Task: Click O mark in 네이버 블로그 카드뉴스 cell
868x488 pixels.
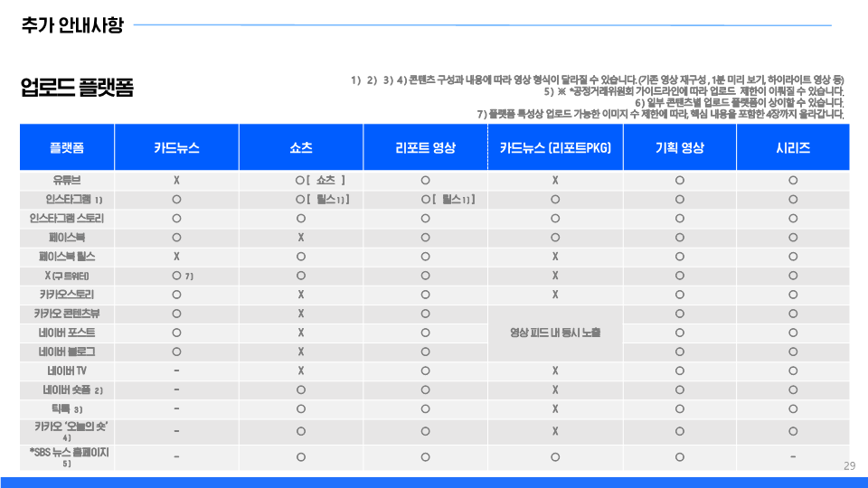Action: (x=176, y=352)
